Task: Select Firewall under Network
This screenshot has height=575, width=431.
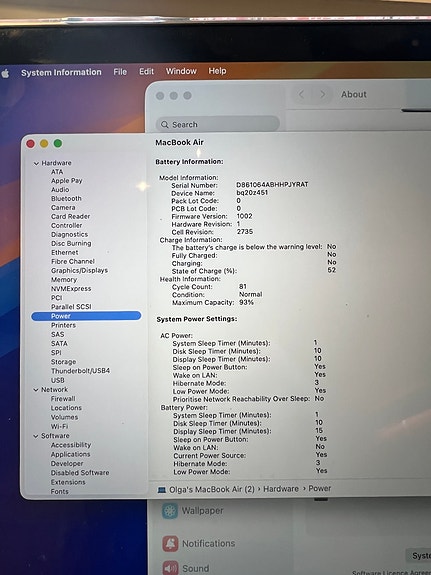Action: 63,399
